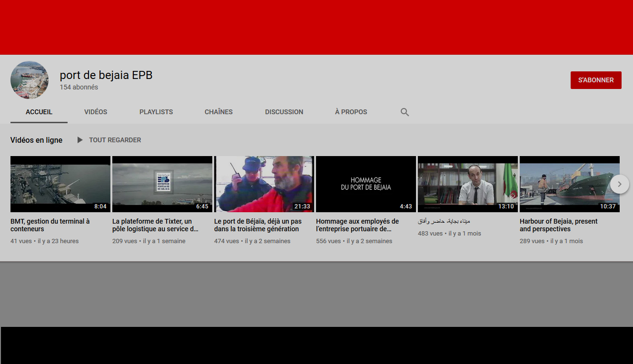Click title 'Harbour of Bejaia, present and perspectives'
Screen dimensions: 633x364
point(559,225)
